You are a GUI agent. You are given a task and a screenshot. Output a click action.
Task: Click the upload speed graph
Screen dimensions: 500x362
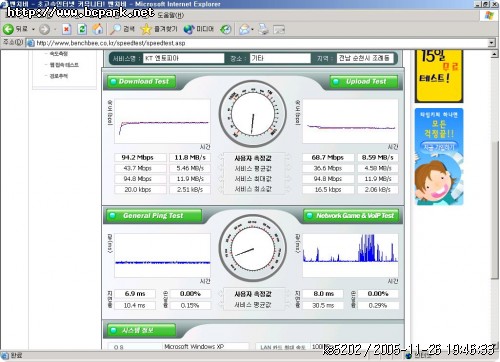[350, 121]
